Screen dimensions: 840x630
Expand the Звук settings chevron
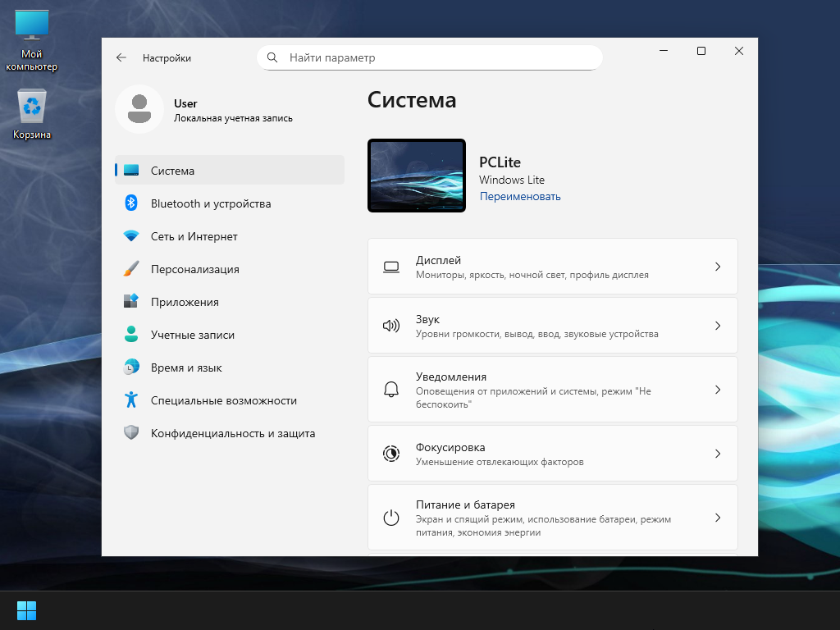[x=718, y=326]
